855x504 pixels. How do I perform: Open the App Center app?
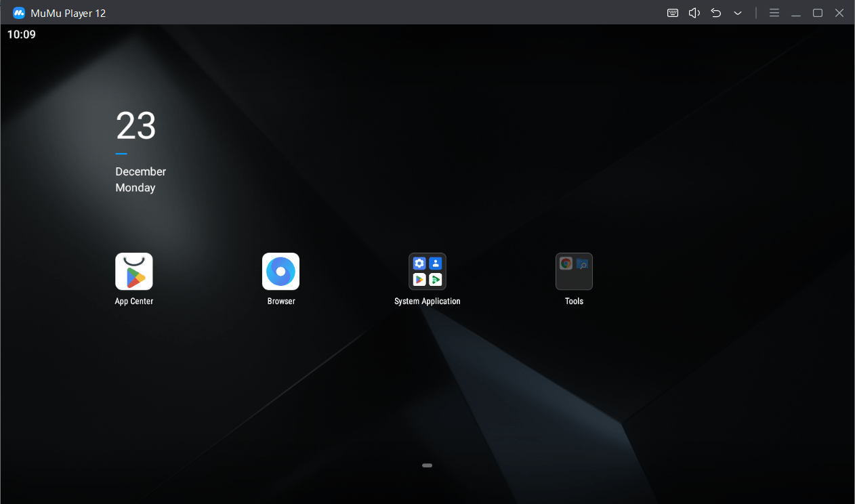click(134, 272)
